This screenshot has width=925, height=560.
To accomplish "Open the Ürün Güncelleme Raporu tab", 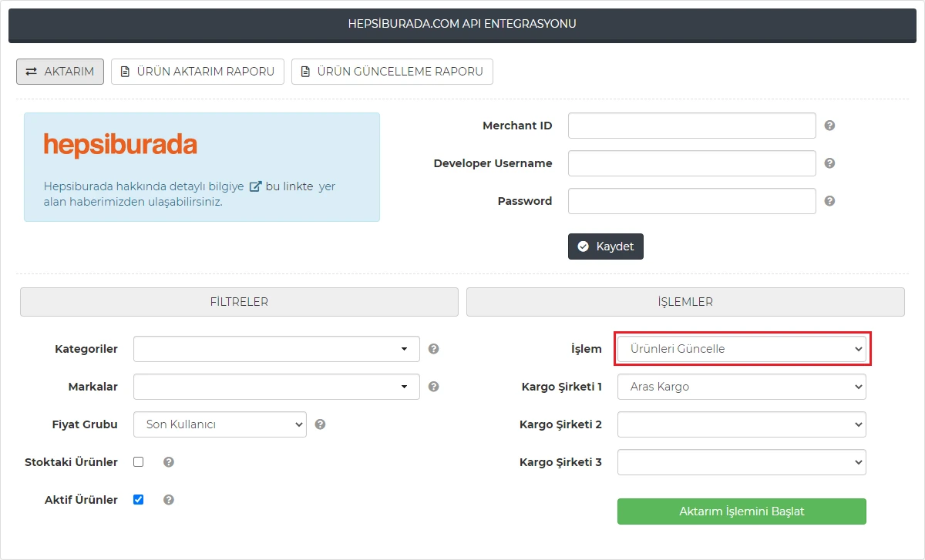I will pos(392,72).
